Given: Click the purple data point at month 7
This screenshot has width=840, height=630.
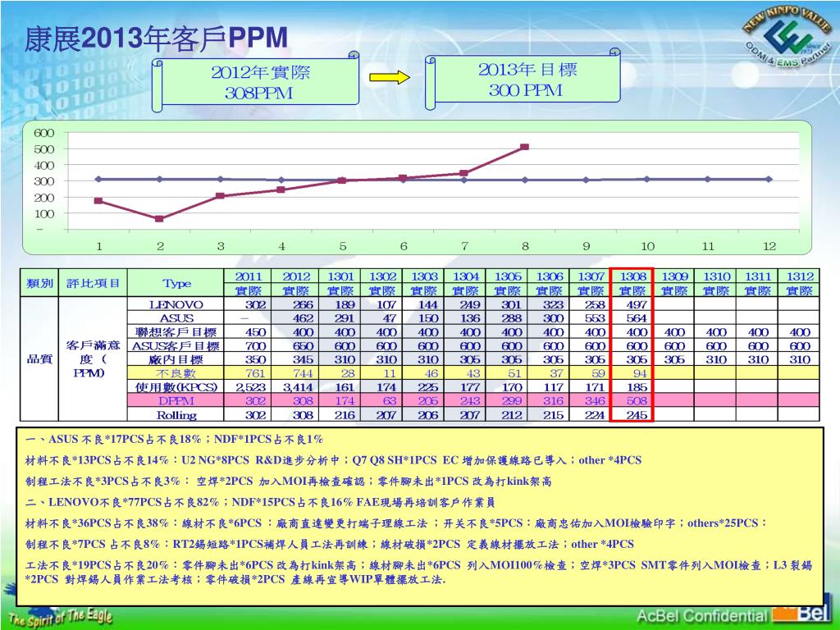Looking at the screenshot, I should click(464, 173).
